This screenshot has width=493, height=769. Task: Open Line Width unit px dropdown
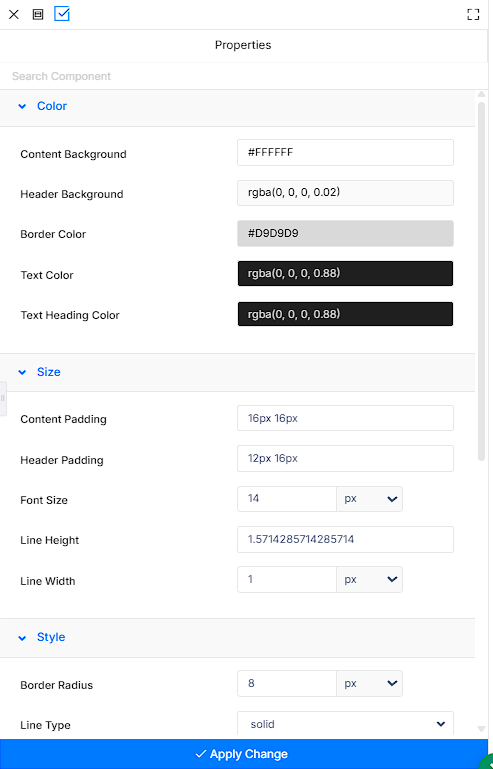(x=369, y=579)
